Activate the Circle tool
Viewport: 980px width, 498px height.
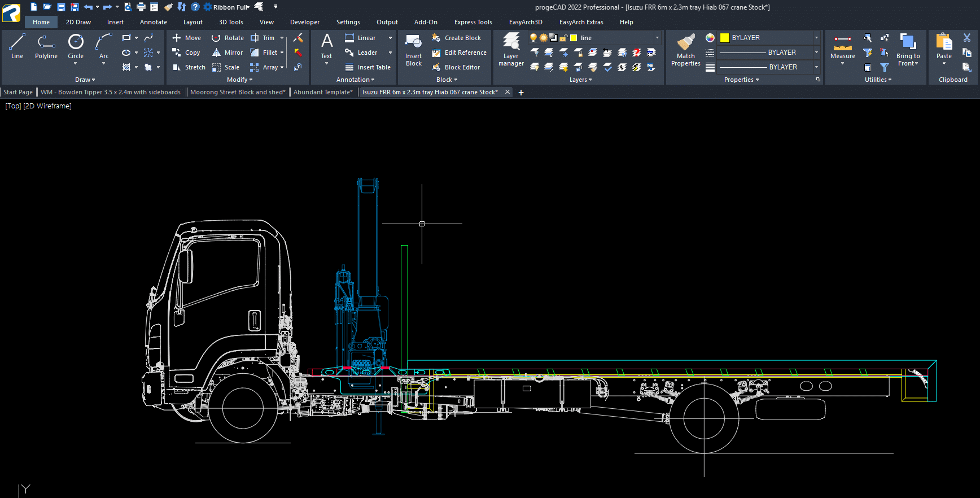(76, 46)
